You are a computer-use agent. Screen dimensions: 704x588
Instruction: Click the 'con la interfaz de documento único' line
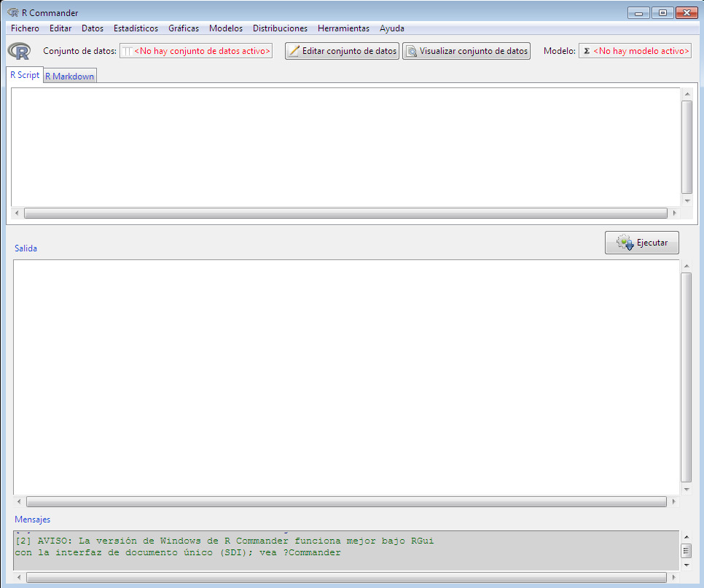(x=178, y=552)
